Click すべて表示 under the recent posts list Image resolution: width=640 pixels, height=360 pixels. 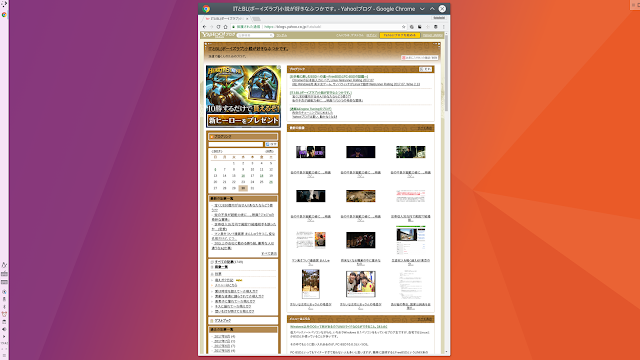pos(269,253)
